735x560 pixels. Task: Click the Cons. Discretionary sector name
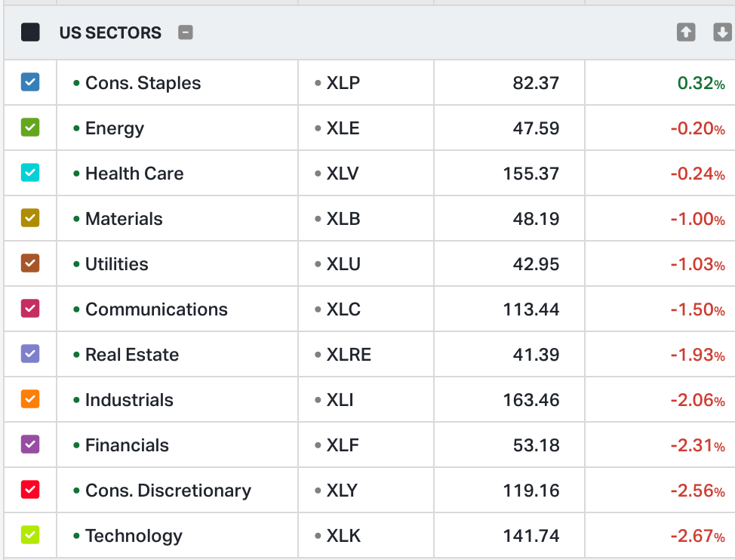pyautogui.click(x=168, y=491)
